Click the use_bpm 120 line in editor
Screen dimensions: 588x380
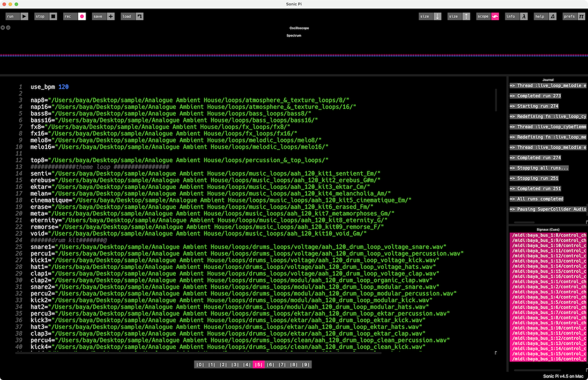[50, 87]
